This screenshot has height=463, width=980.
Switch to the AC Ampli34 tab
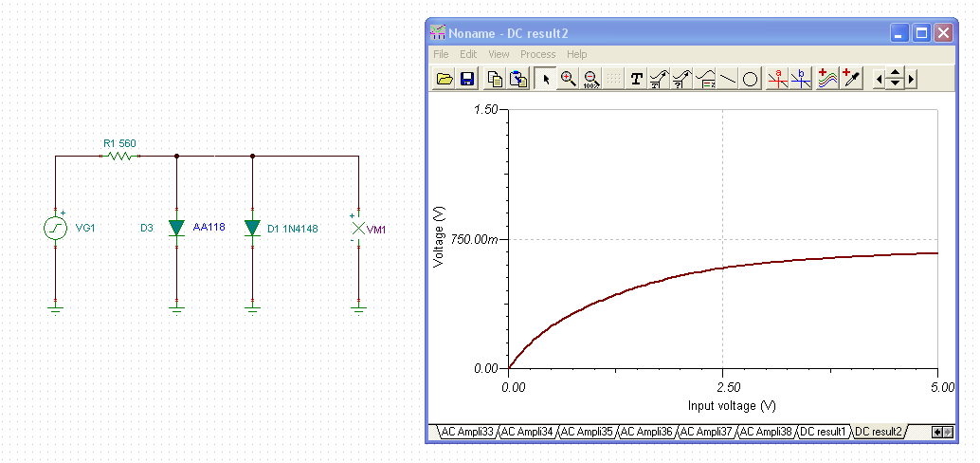(x=527, y=432)
